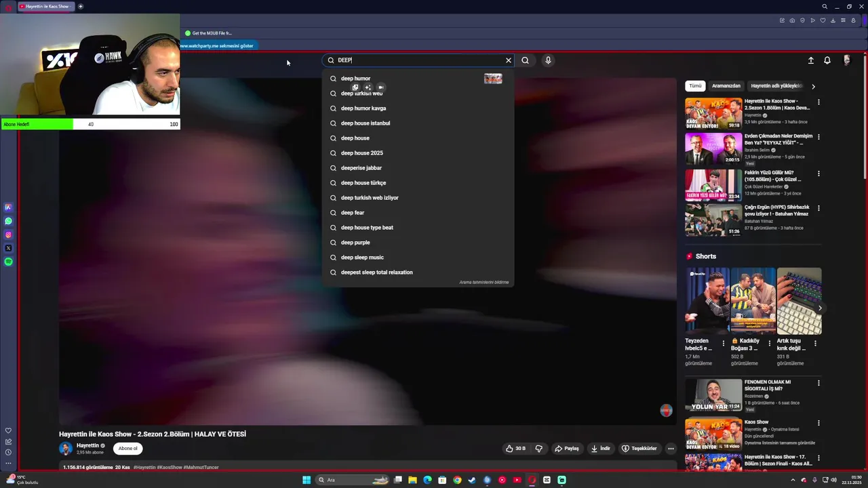
Task: Select the "Tümü" filter chip
Action: [x=695, y=86]
